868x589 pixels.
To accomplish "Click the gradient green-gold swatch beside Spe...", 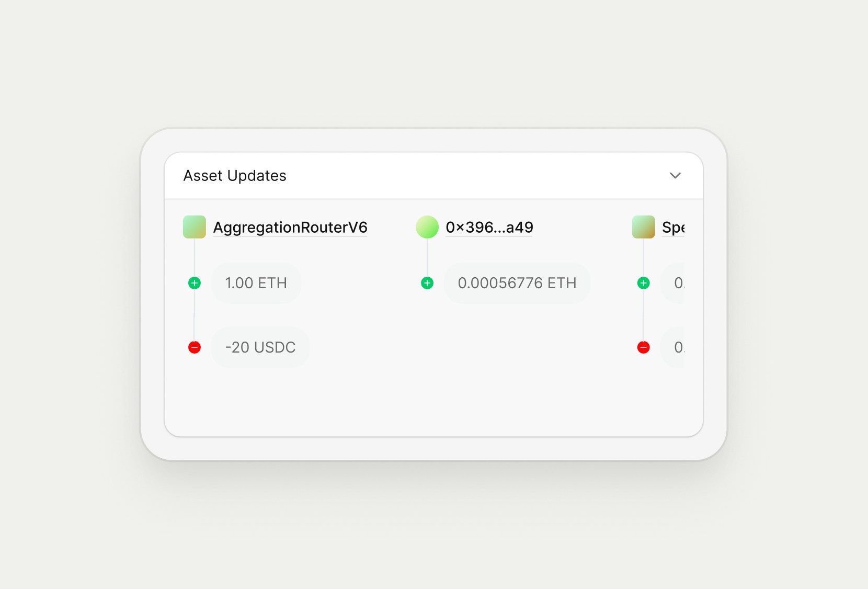I will pos(643,227).
